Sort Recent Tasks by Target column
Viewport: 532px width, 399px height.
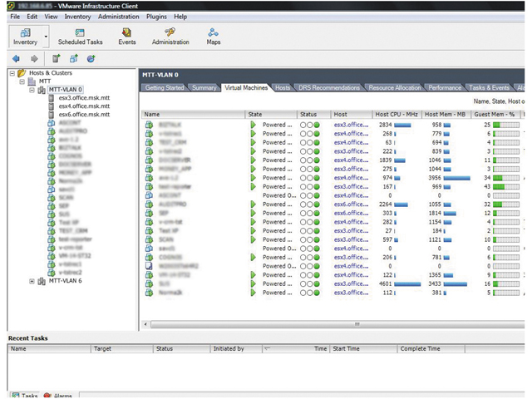[121, 349]
